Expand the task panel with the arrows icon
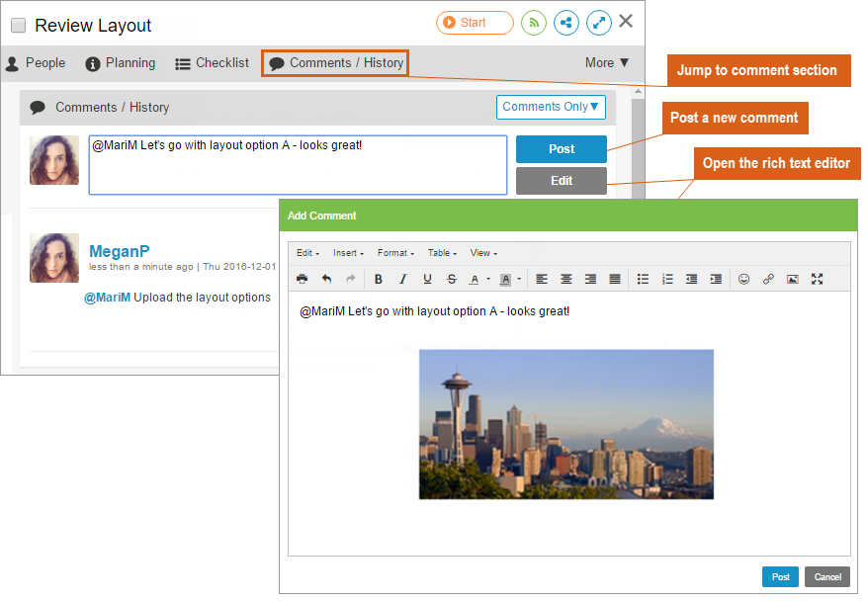The width and height of the screenshot is (868, 602). (x=599, y=23)
